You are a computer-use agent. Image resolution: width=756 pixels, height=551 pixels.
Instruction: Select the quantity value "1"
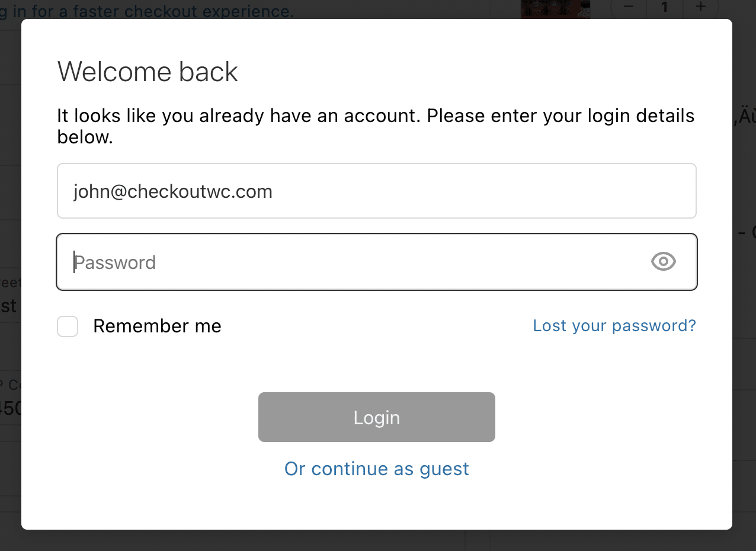(x=665, y=7)
